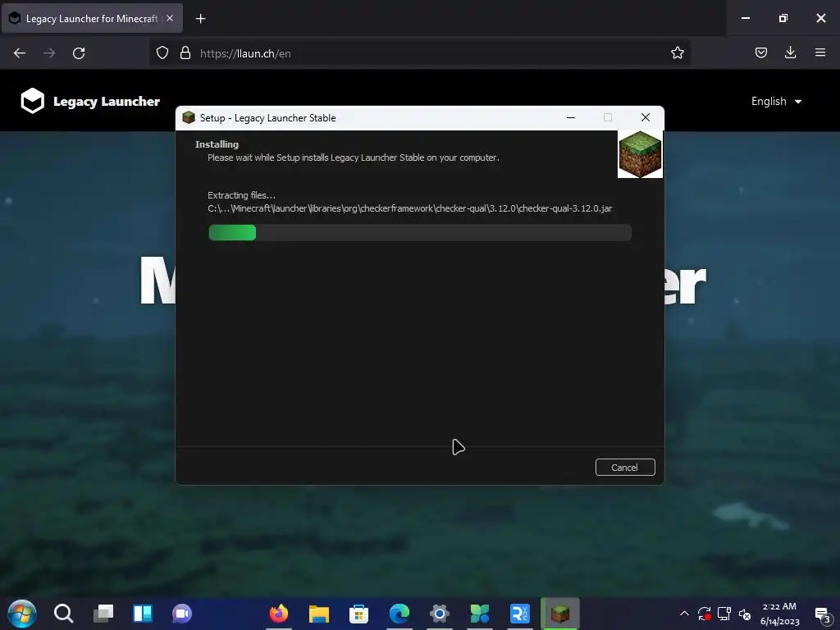Open the clock showing 2:22 AM

779,614
